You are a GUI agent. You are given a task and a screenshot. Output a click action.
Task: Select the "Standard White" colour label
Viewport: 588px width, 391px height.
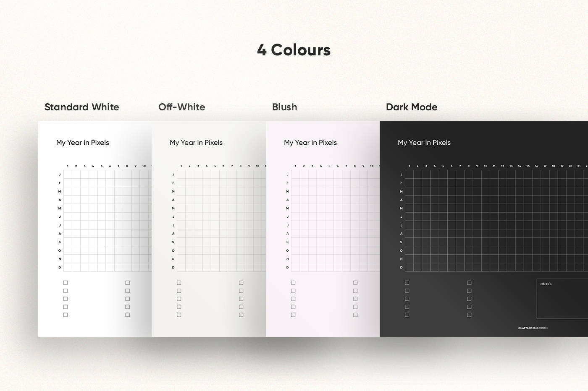click(x=81, y=107)
